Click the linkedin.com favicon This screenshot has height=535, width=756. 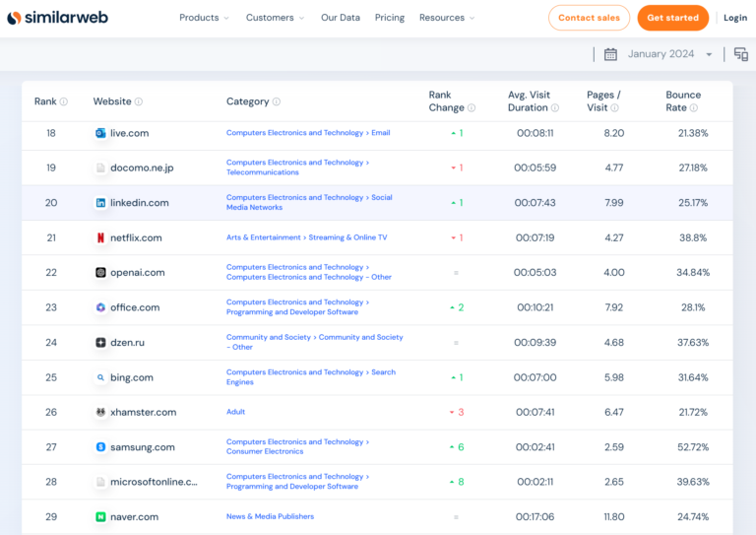pos(100,203)
